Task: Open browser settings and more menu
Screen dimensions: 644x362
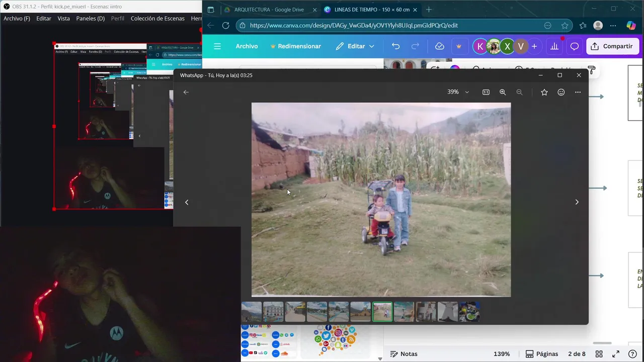Action: (613, 25)
